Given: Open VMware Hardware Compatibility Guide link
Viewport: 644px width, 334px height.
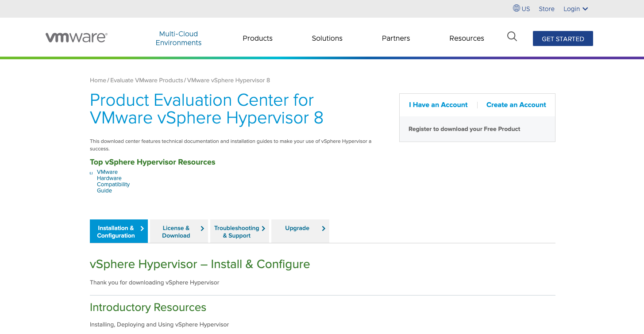Looking at the screenshot, I should point(113,181).
